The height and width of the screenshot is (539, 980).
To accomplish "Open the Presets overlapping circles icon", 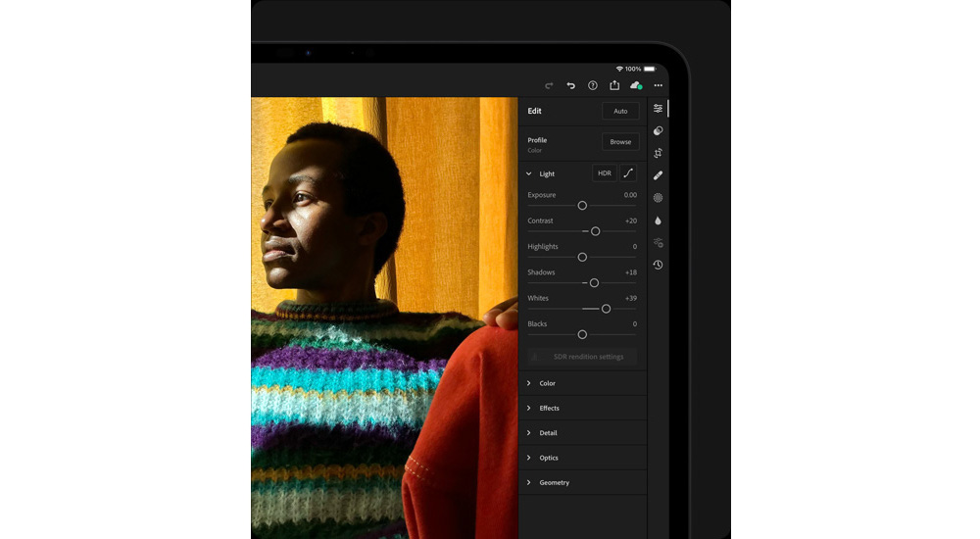I will (x=659, y=130).
